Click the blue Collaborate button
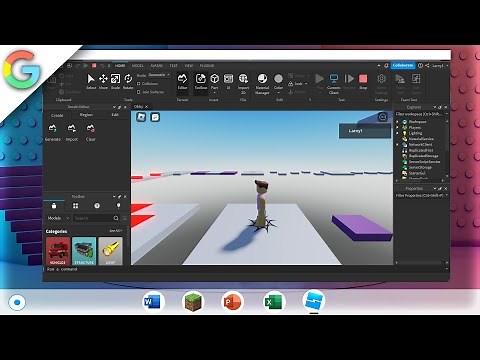Image resolution: width=480 pixels, height=360 pixels. point(403,65)
